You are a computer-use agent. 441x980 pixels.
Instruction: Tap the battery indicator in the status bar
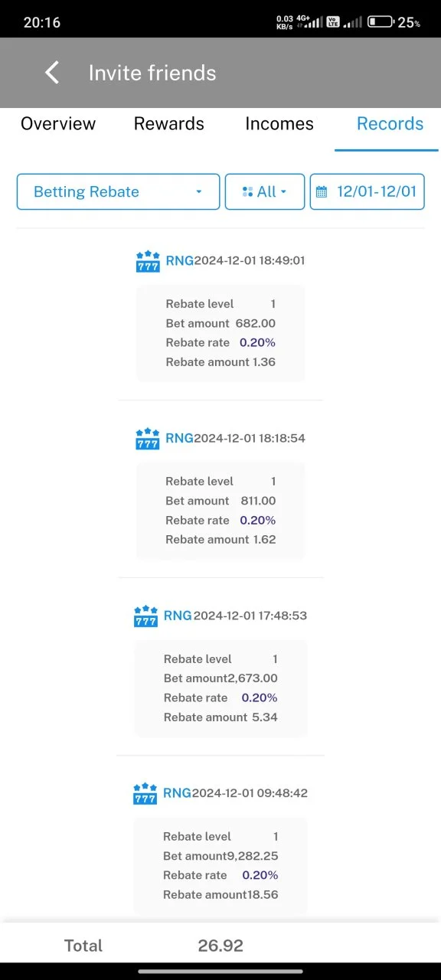381,22
